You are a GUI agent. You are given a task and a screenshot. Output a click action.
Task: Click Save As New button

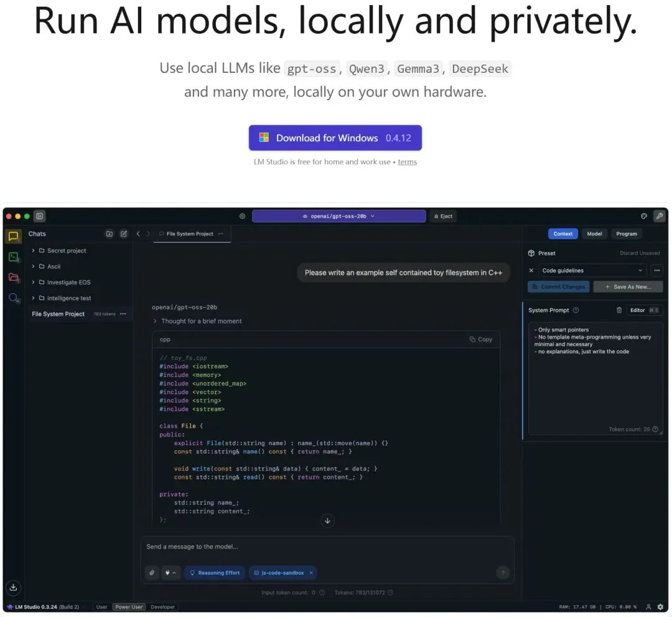[x=628, y=286]
